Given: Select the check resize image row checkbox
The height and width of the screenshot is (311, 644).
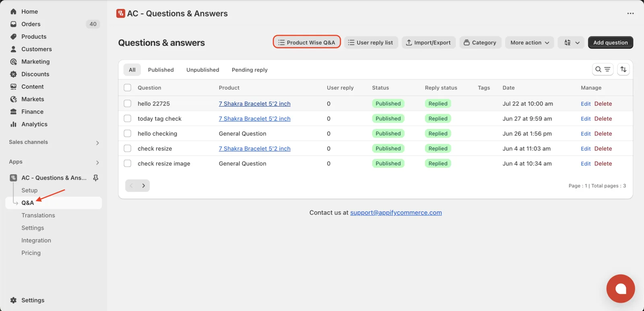Looking at the screenshot, I should tap(128, 163).
